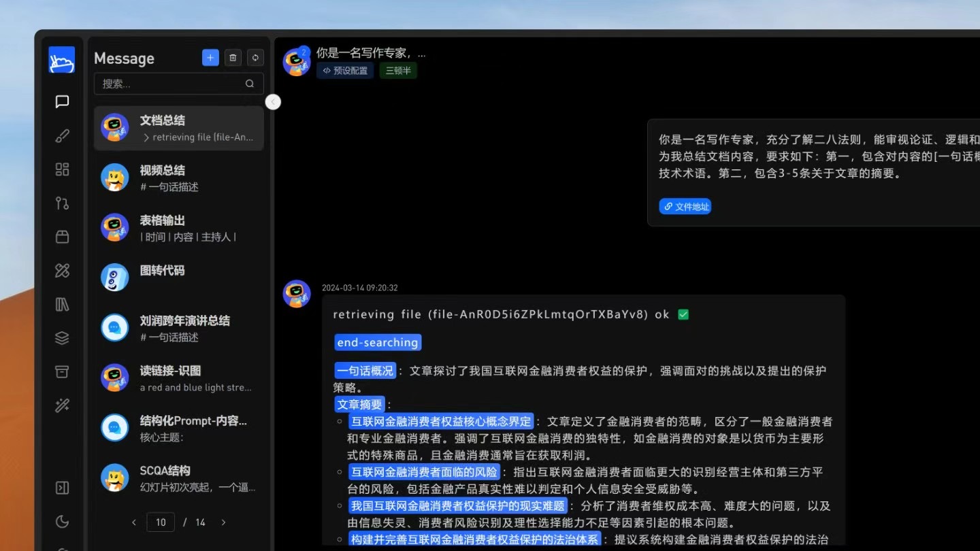980x551 pixels.
Task: Click the panel collapse icon in sidebar bottom
Action: (62, 488)
